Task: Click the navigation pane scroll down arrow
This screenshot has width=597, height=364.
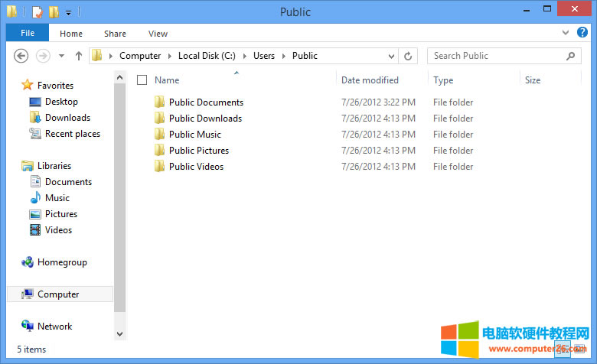Action: pyautogui.click(x=119, y=334)
